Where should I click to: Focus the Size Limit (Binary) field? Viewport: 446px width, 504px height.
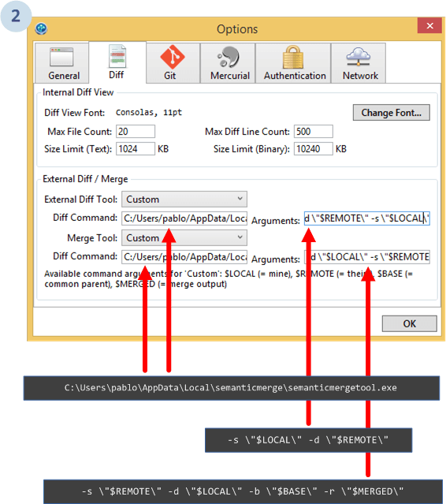(x=314, y=149)
